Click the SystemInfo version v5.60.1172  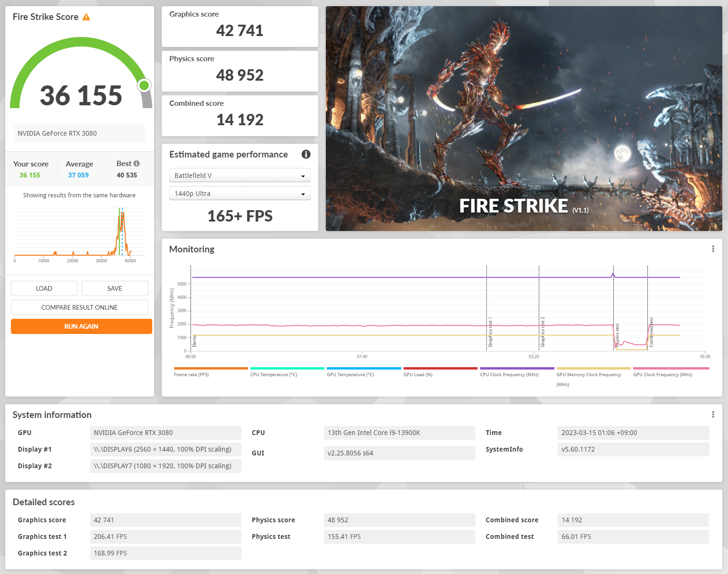pyautogui.click(x=634, y=449)
